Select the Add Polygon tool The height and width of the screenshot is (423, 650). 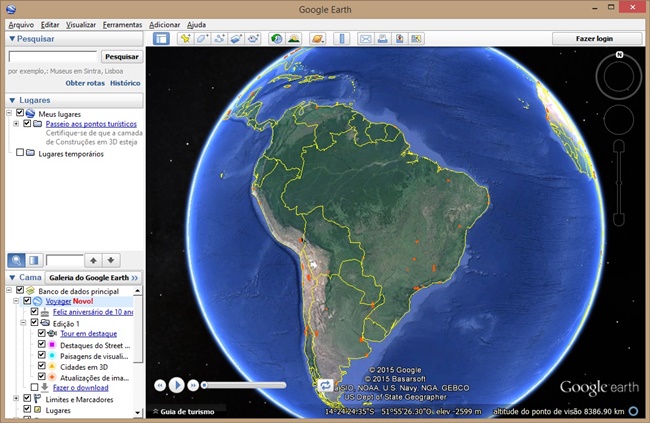pos(202,39)
